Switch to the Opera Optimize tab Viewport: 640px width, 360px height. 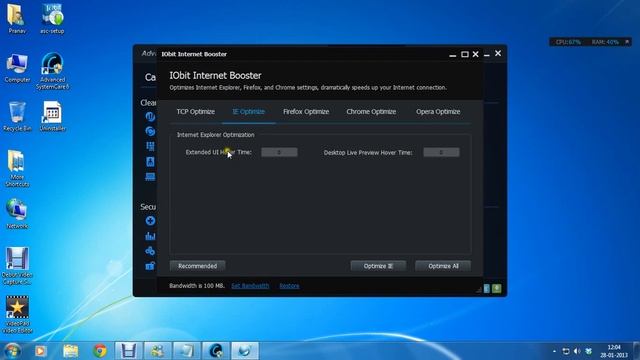pos(438,111)
